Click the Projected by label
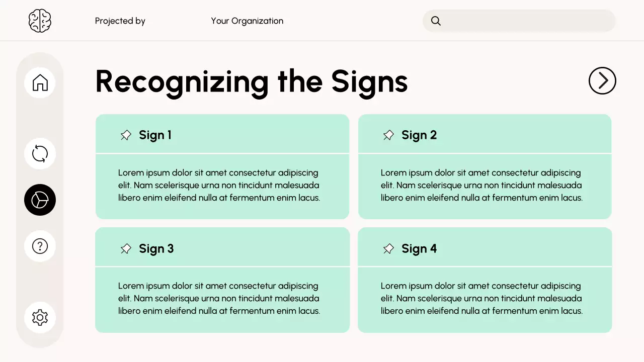This screenshot has width=644, height=362. click(x=120, y=21)
